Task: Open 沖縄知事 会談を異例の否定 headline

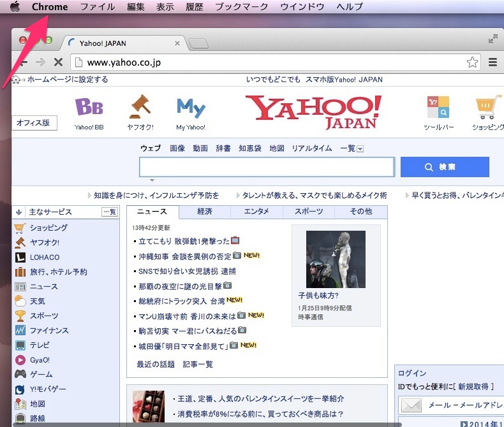Action: point(185,256)
